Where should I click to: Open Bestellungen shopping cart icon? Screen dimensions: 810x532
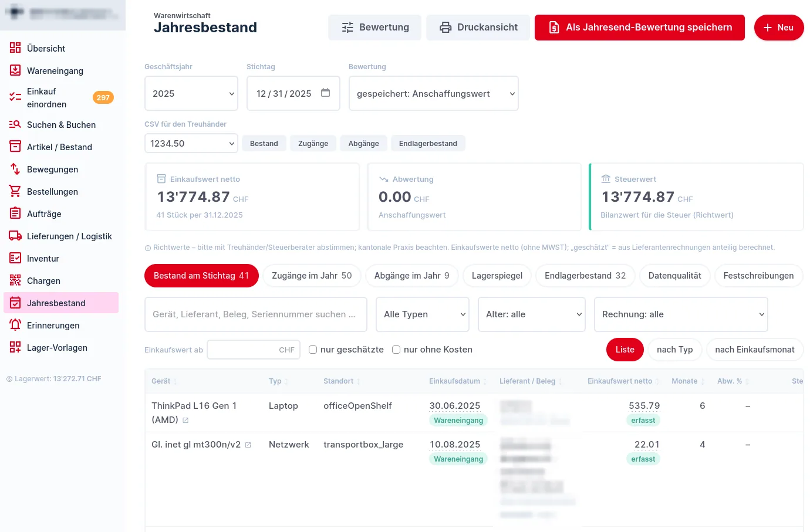pos(15,191)
